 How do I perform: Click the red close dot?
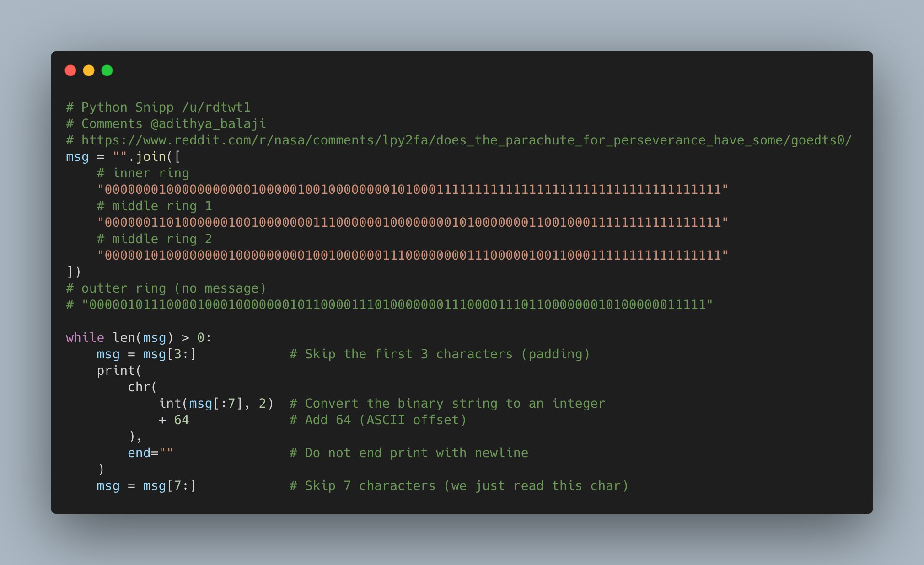tap(70, 70)
